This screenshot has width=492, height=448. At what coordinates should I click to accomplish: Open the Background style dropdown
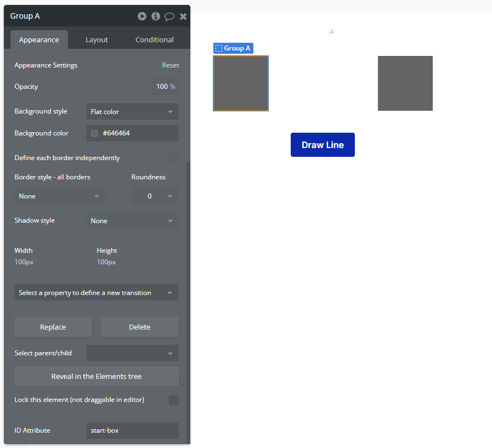point(132,111)
